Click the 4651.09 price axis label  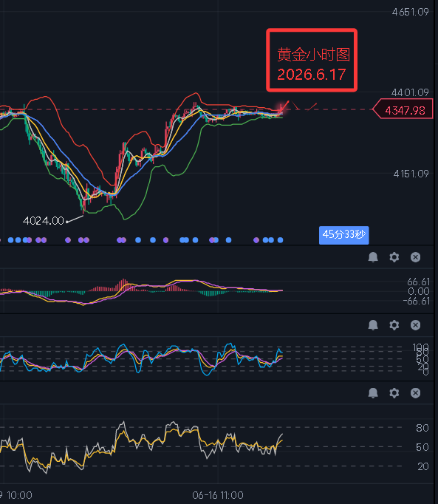click(411, 13)
